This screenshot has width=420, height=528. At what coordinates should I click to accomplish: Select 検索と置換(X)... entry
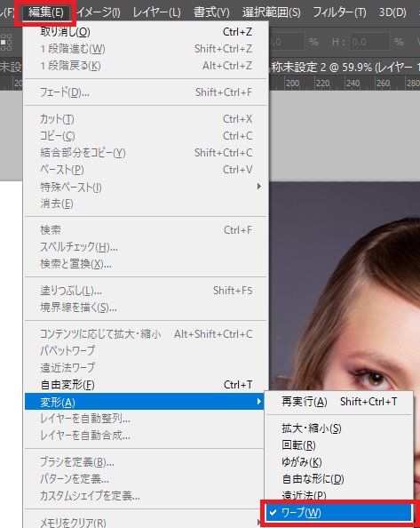click(x=146, y=264)
